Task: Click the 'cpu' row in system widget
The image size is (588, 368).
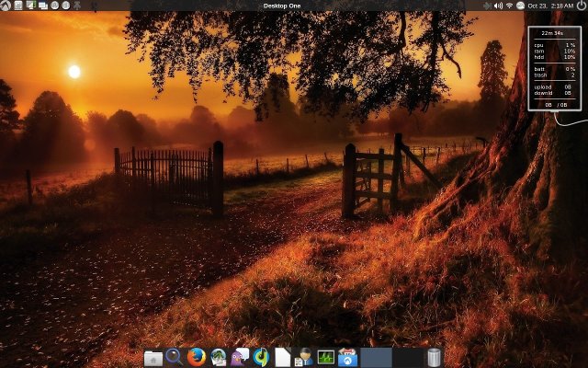Action: pos(555,45)
